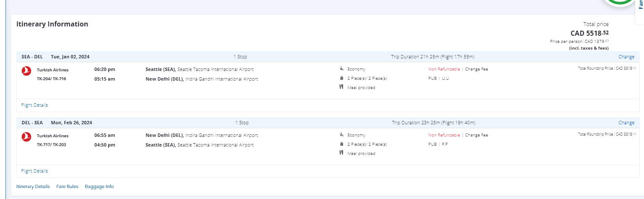This screenshot has height=199, width=644.
Task: Click the return baggage pieces icon
Action: pyautogui.click(x=342, y=144)
